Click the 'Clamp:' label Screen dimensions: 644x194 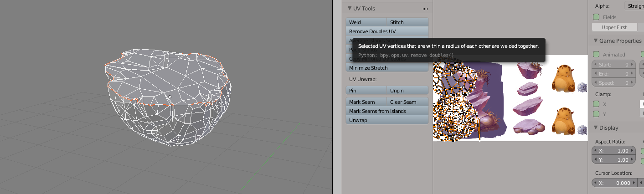604,94
